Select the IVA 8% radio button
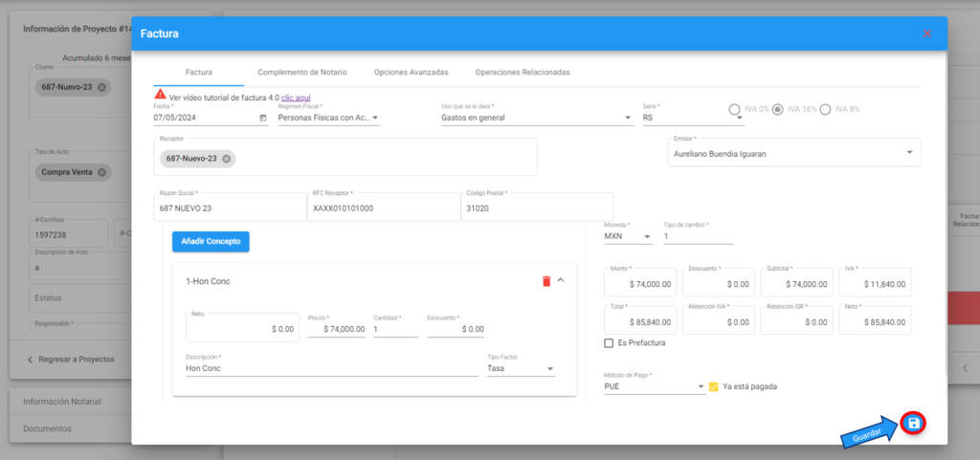The height and width of the screenshot is (460, 980). pyautogui.click(x=825, y=109)
